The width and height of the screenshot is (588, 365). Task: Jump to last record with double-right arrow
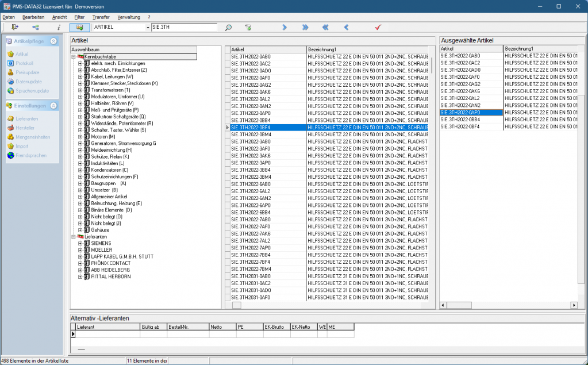(x=305, y=27)
